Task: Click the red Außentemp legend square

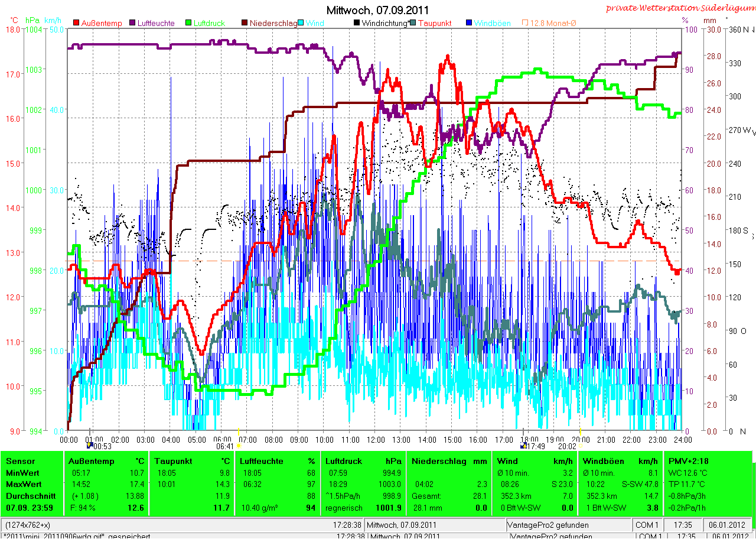Action: tap(77, 23)
